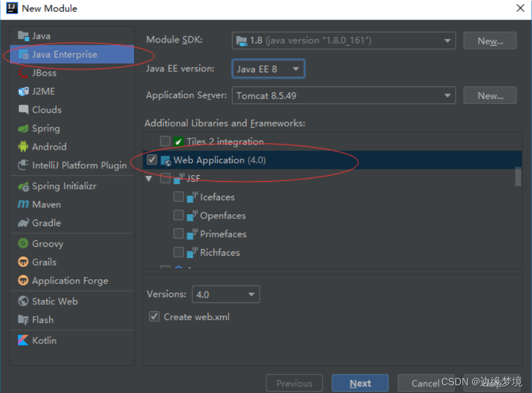Click the Static Web globe icon
This screenshot has height=393, width=532.
tap(23, 301)
